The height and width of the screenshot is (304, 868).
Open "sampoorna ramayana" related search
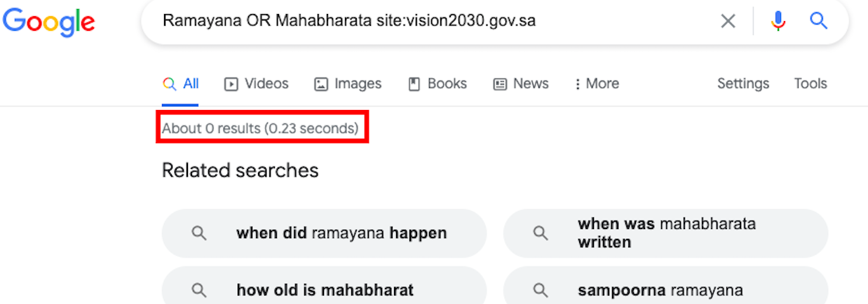click(665, 289)
